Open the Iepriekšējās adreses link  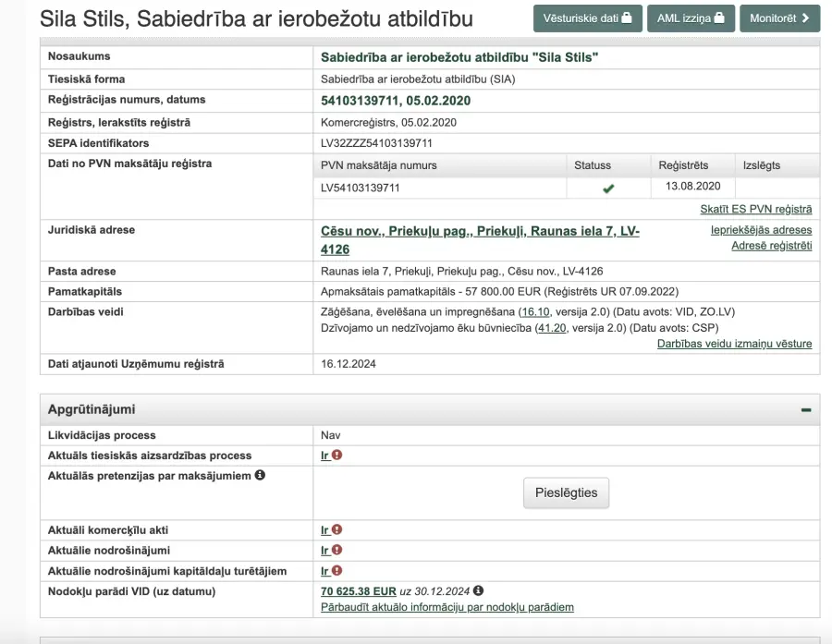pyautogui.click(x=761, y=230)
